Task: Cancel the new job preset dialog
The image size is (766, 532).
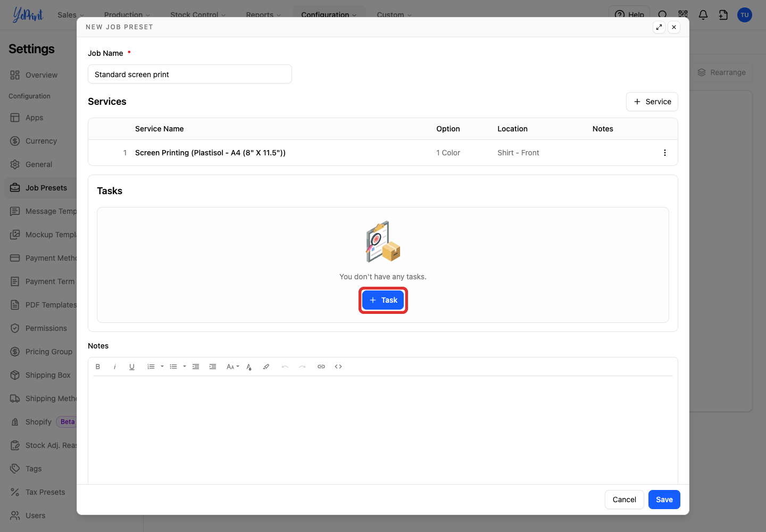Action: [625, 500]
